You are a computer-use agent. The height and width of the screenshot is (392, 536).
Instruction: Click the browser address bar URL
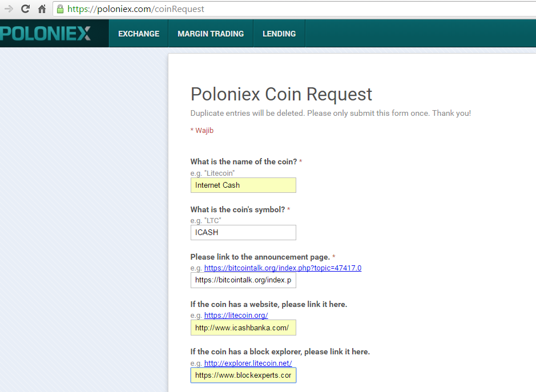click(136, 9)
